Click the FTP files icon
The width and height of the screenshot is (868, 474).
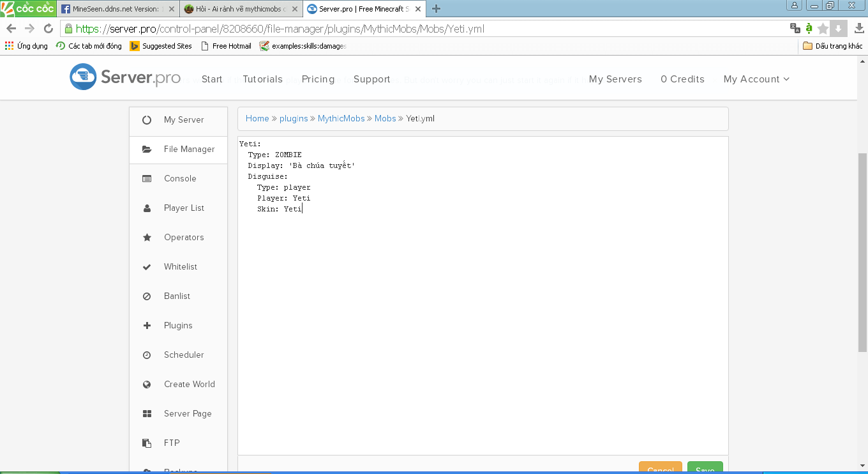[x=147, y=443]
